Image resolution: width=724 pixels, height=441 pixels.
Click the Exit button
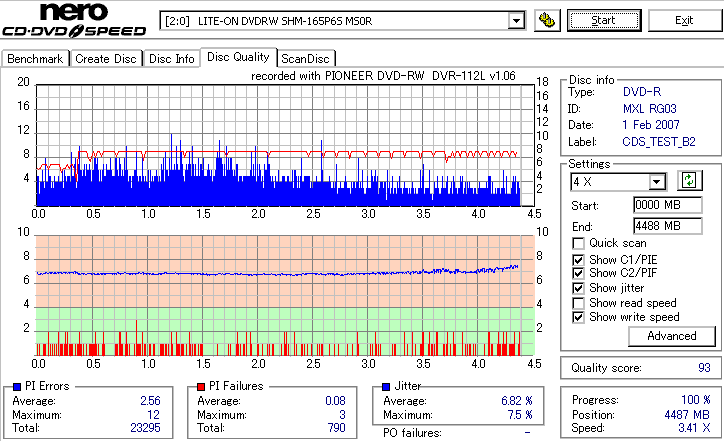(x=684, y=21)
